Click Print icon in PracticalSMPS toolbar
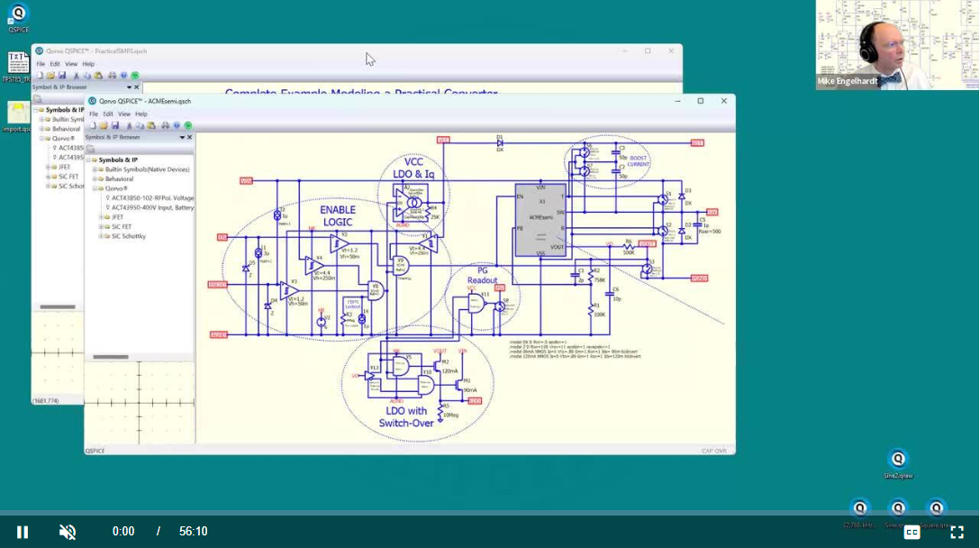 point(112,76)
